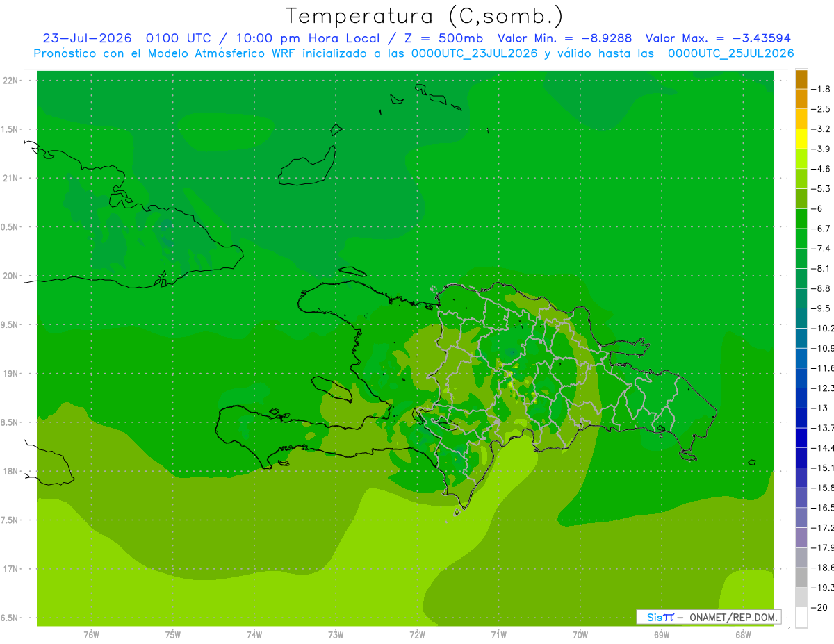Click the "75W" longitude axis label
The image size is (834, 644).
[x=173, y=635]
